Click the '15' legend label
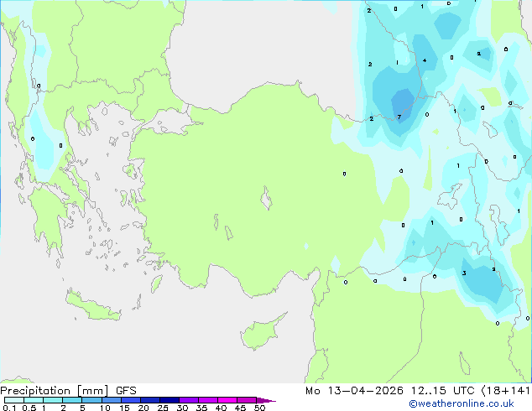Image resolution: width=532 pixels, height=411 pixels. click(124, 408)
